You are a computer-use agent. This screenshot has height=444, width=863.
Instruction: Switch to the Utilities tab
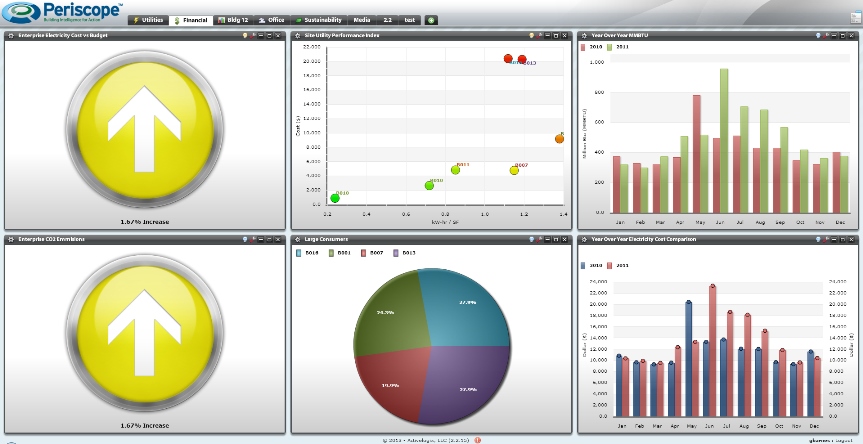[148, 20]
